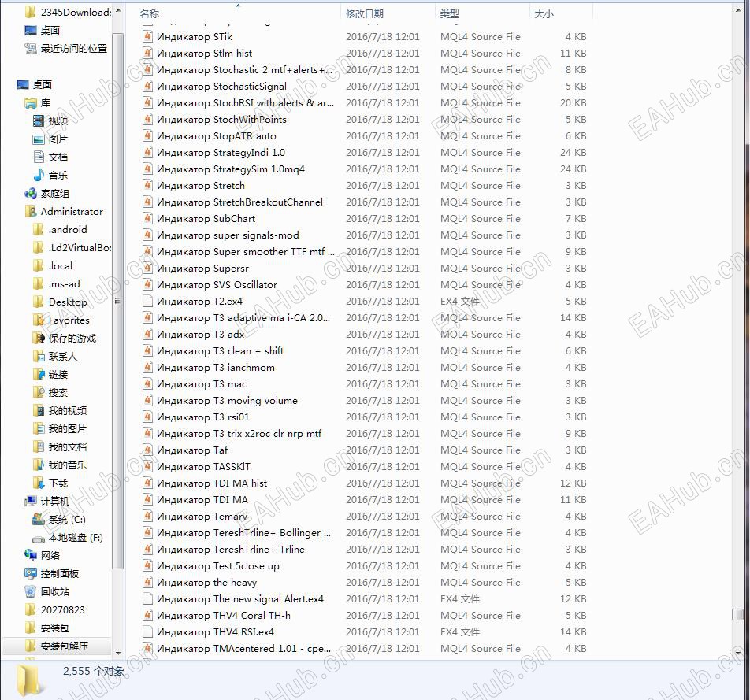Select 本地磁盘 (F:) in the navigation tree

(76, 538)
